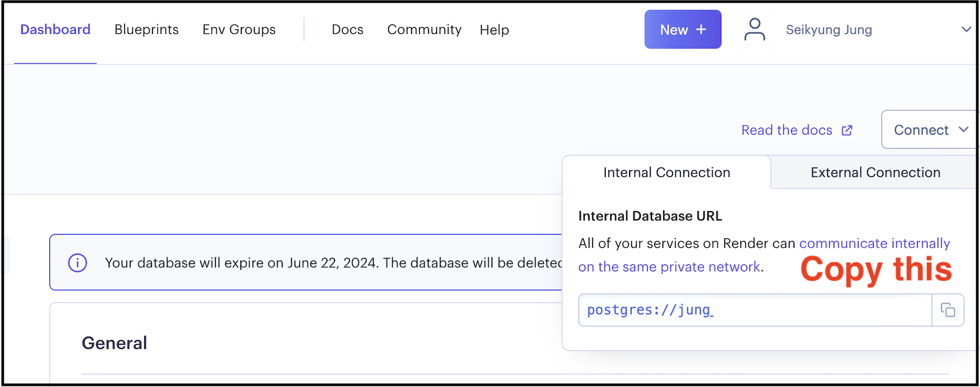
Task: Navigate to Env Groups
Action: click(x=239, y=30)
